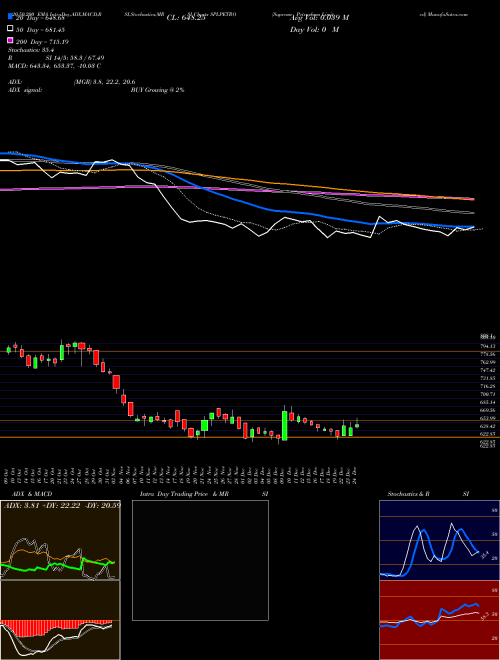Open the MACD histogram chart panel
This screenshot has height=660, width=500.
(x=60, y=620)
